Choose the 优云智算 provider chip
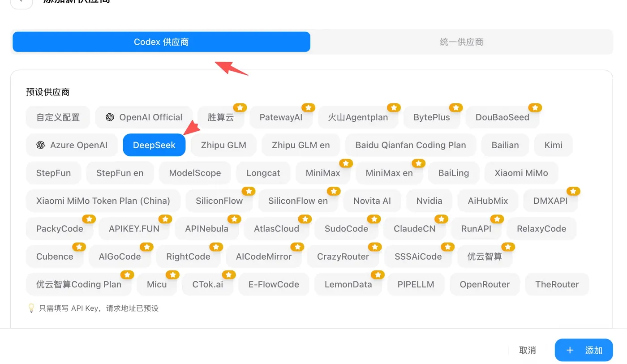This screenshot has width=627, height=364. coord(485,256)
